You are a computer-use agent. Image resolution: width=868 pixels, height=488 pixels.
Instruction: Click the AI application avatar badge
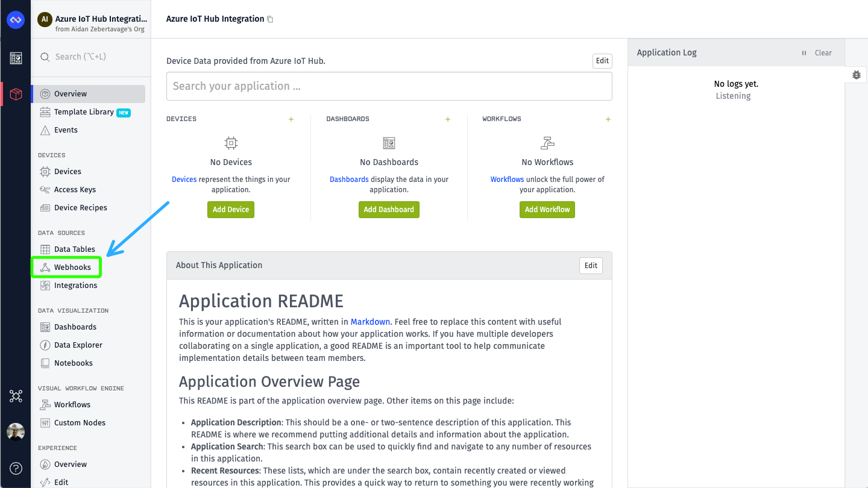coord(45,19)
